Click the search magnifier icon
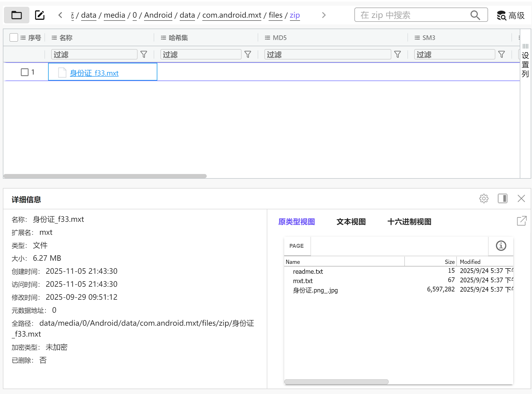The width and height of the screenshot is (532, 394). tap(475, 15)
